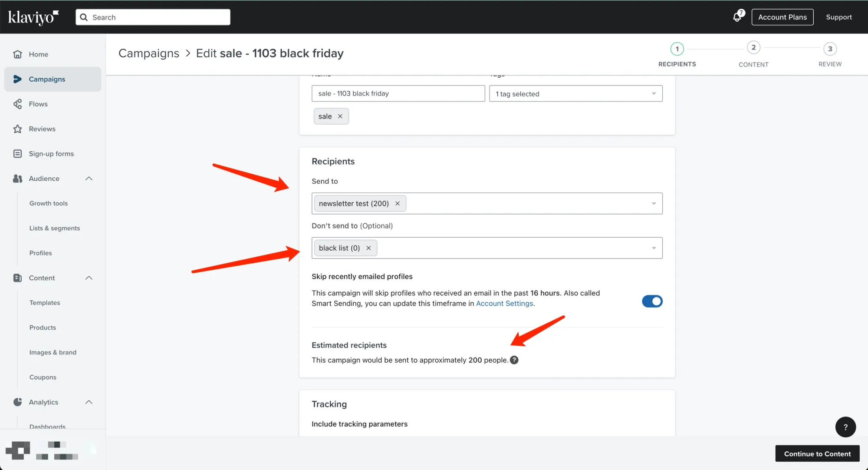This screenshot has width=868, height=470.
Task: Open the Account Settings link
Action: click(504, 304)
